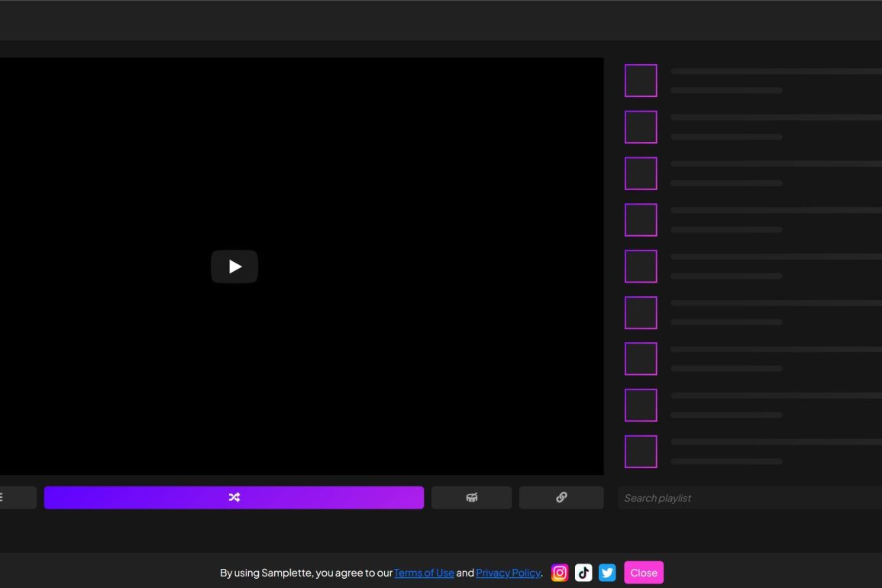Select the first playlist thumbnail placeholder
Viewport: 882px width, 588px height.
(641, 81)
